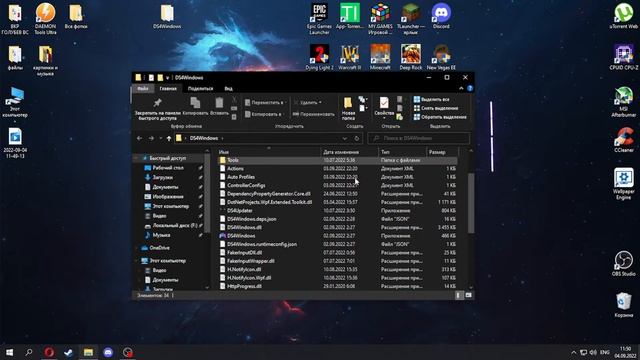Click the Forward arrow in Explorer
The height and width of the screenshot is (360, 640).
coord(151,138)
